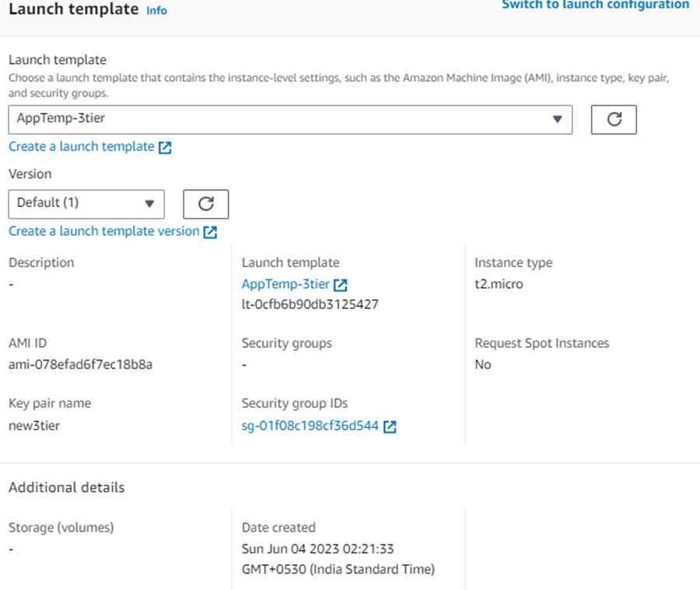Click the Create a launch template version link
This screenshot has height=590, width=700.
[103, 231]
